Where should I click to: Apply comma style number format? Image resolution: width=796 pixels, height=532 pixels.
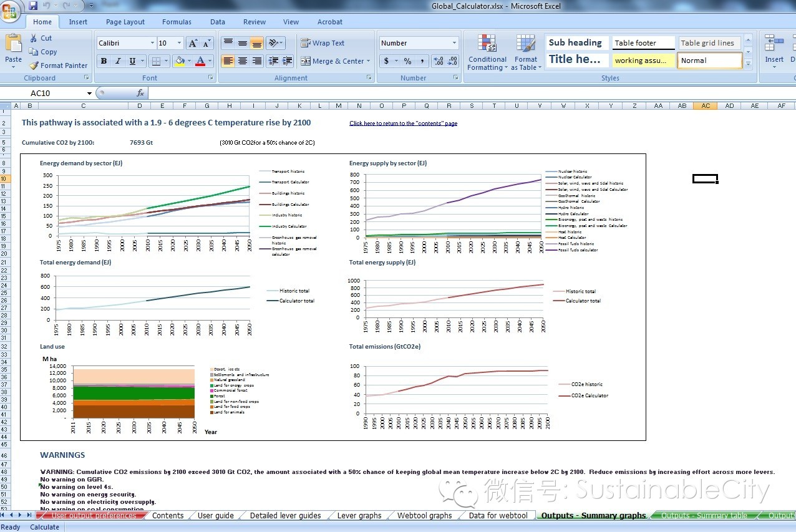[x=422, y=61]
